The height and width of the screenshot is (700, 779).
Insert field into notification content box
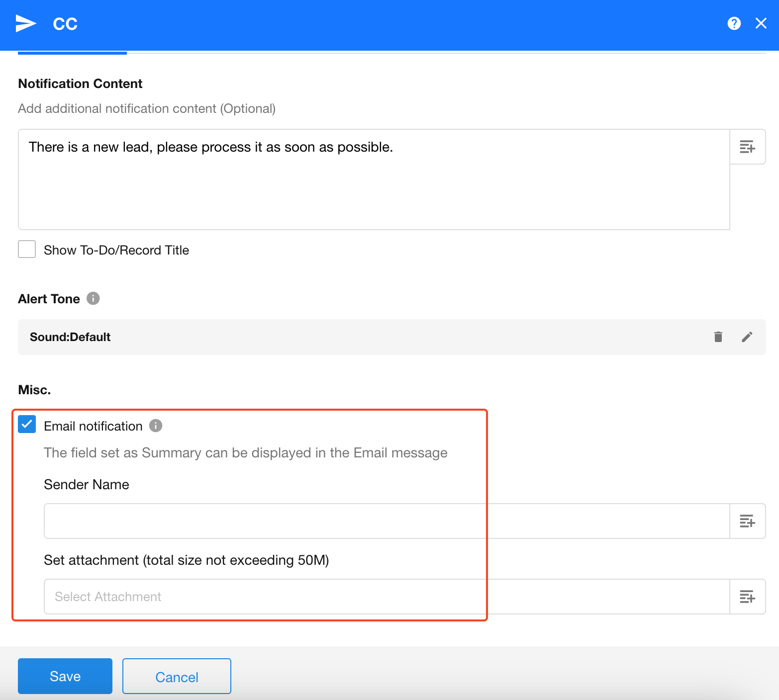tap(747, 147)
